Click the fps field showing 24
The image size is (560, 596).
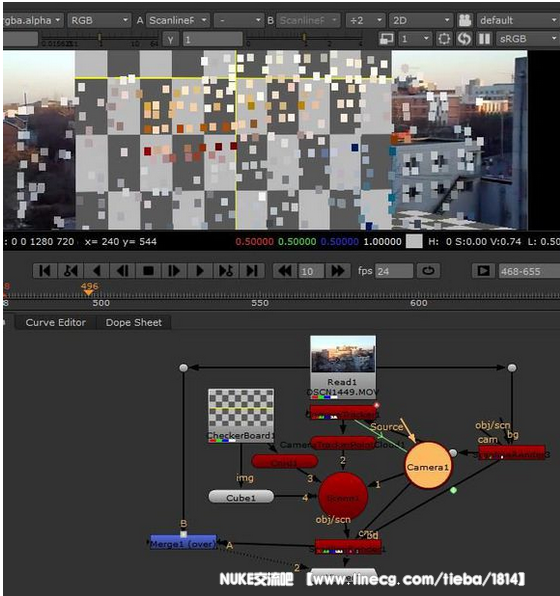[394, 271]
